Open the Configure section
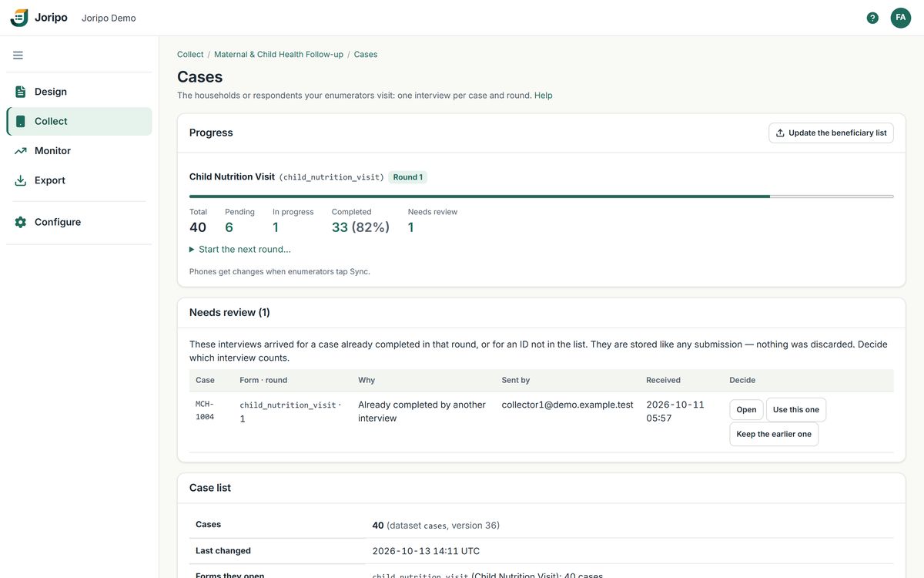This screenshot has width=924, height=578. (x=79, y=222)
